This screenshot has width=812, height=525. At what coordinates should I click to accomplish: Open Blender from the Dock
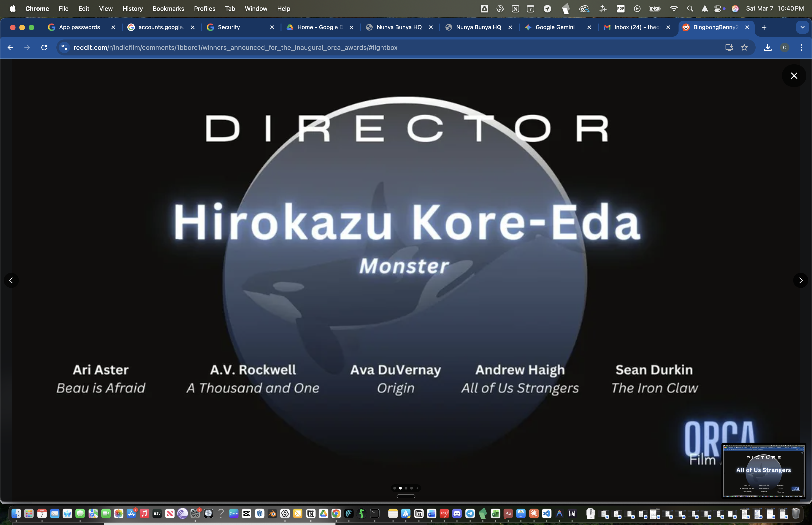click(x=272, y=514)
